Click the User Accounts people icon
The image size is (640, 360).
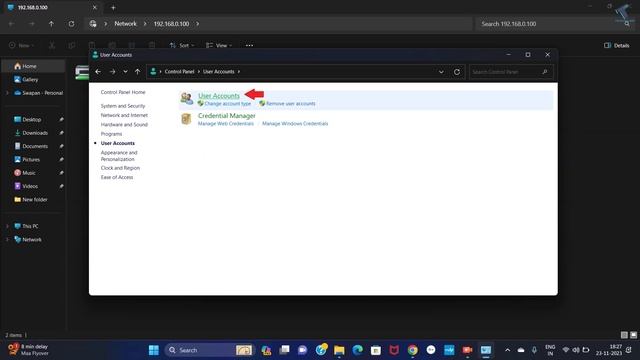[187, 98]
